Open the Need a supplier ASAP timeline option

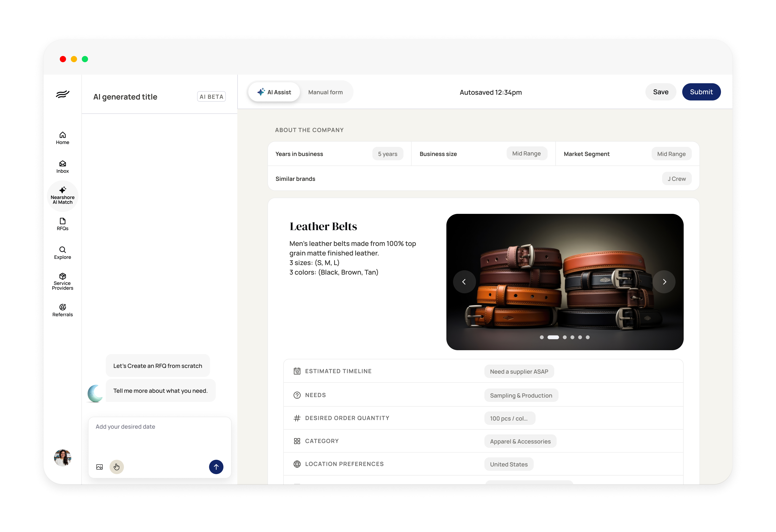[519, 371]
